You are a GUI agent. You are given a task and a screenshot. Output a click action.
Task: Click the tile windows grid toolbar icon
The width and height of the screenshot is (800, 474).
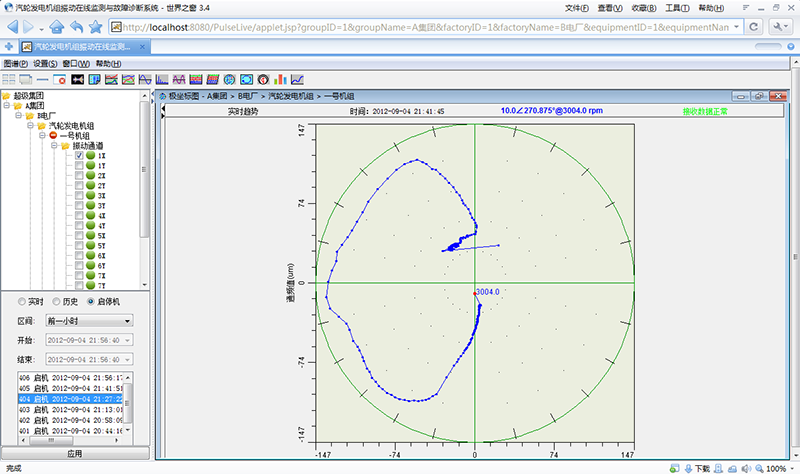[x=9, y=79]
